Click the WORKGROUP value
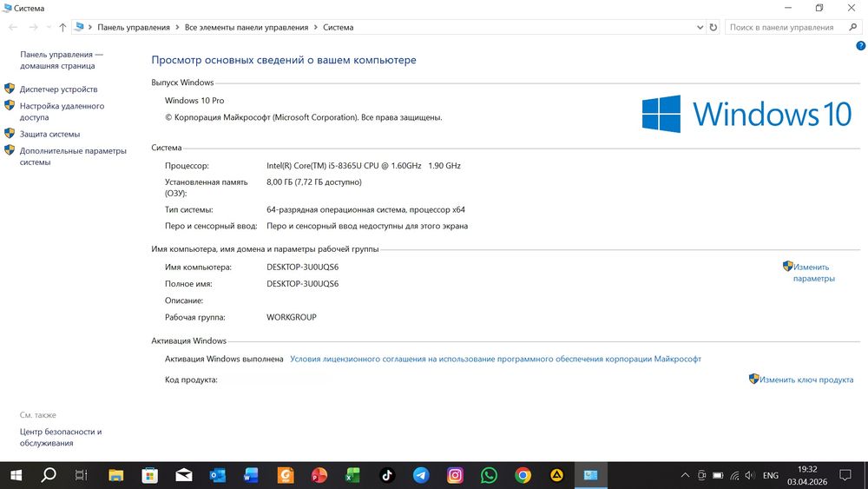 pyautogui.click(x=291, y=317)
